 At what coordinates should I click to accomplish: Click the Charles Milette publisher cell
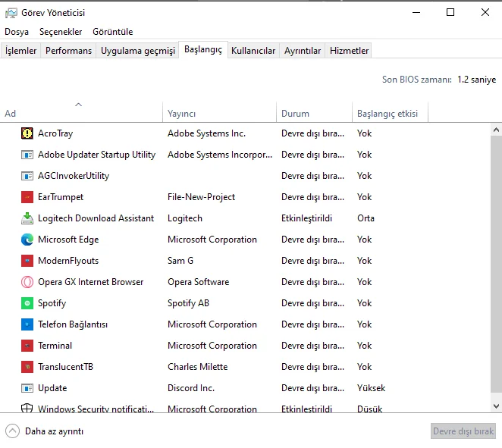point(197,367)
